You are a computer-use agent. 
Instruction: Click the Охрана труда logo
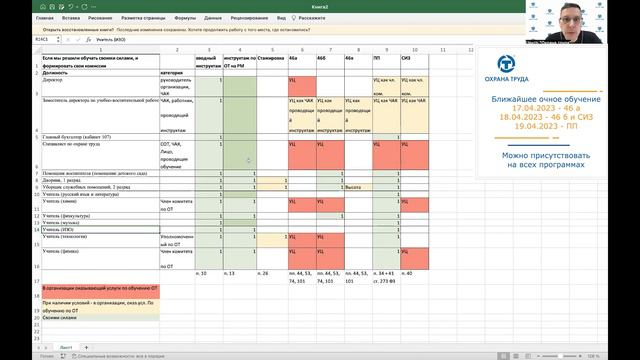(507, 68)
